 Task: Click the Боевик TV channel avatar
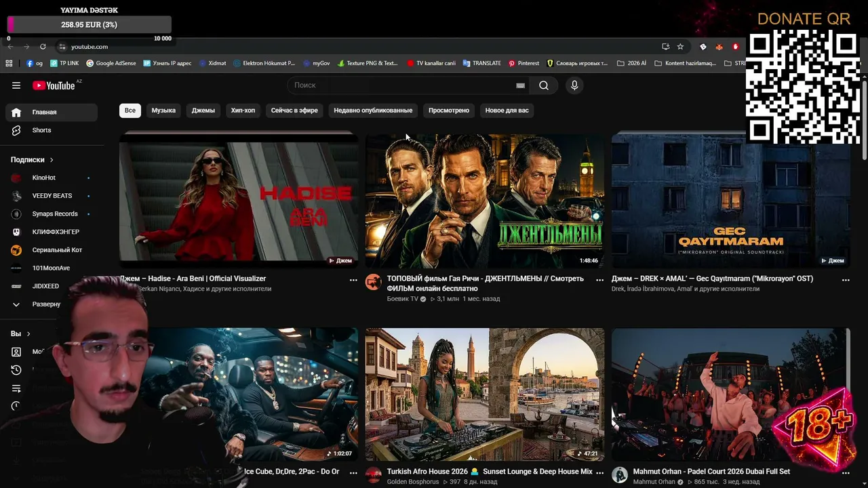point(374,282)
